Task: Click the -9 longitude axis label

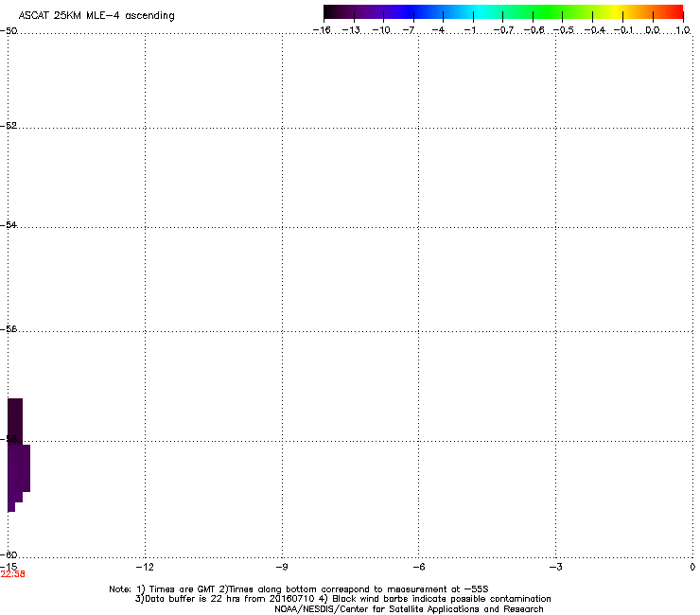Action: (x=281, y=567)
